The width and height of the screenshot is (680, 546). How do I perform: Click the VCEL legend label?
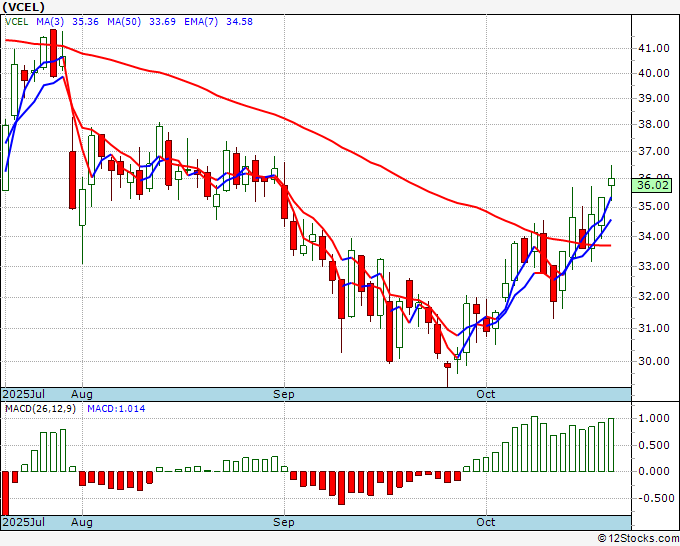point(16,22)
